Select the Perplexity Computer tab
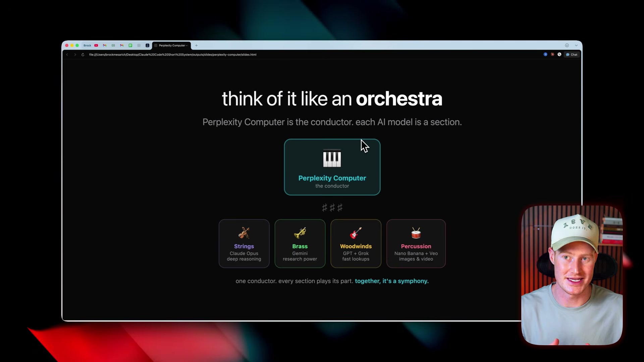 (172, 46)
